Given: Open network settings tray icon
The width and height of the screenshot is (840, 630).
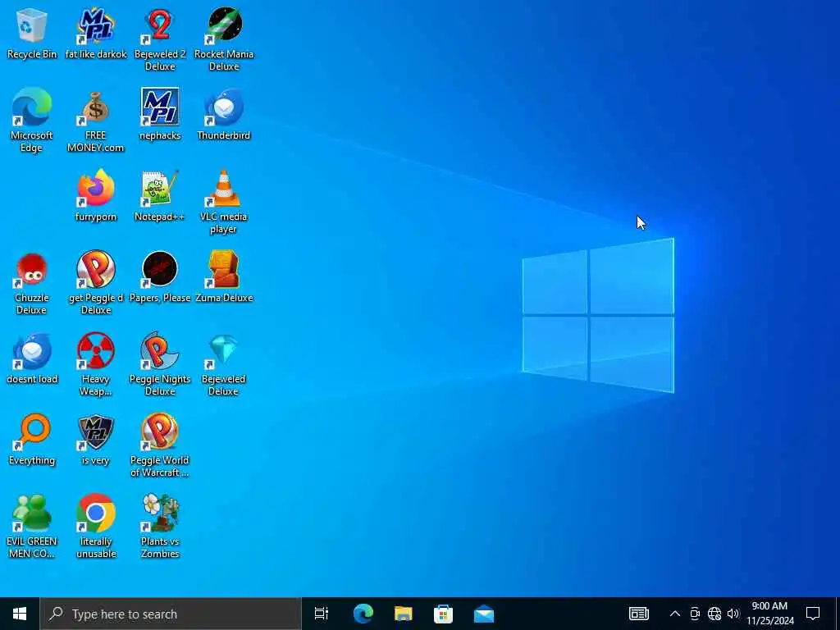Looking at the screenshot, I should click(714, 614).
